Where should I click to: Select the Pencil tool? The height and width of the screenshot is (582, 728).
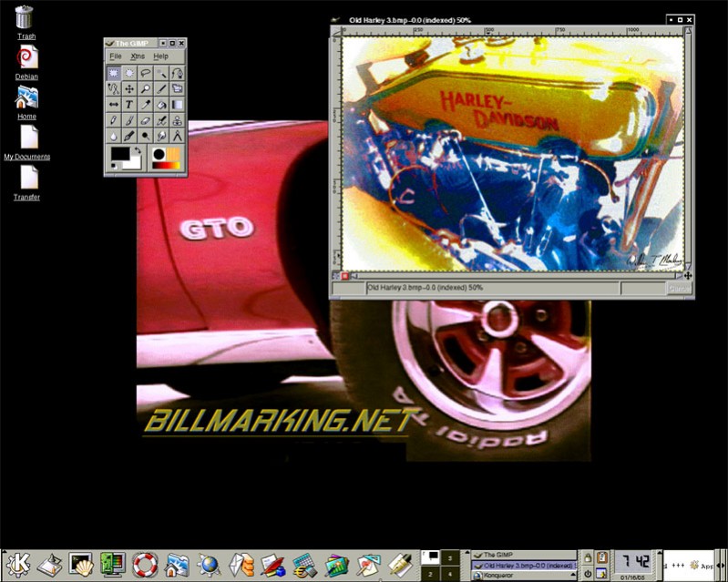(114, 120)
